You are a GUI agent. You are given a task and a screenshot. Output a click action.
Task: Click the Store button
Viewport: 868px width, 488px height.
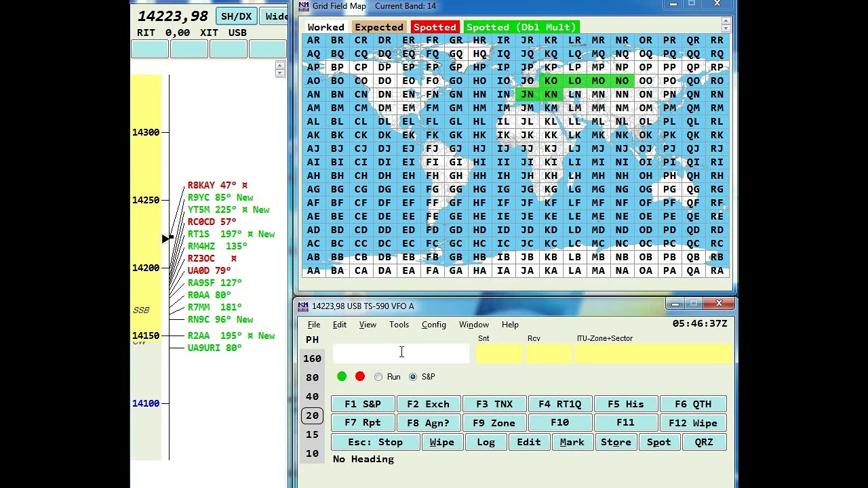(x=616, y=442)
